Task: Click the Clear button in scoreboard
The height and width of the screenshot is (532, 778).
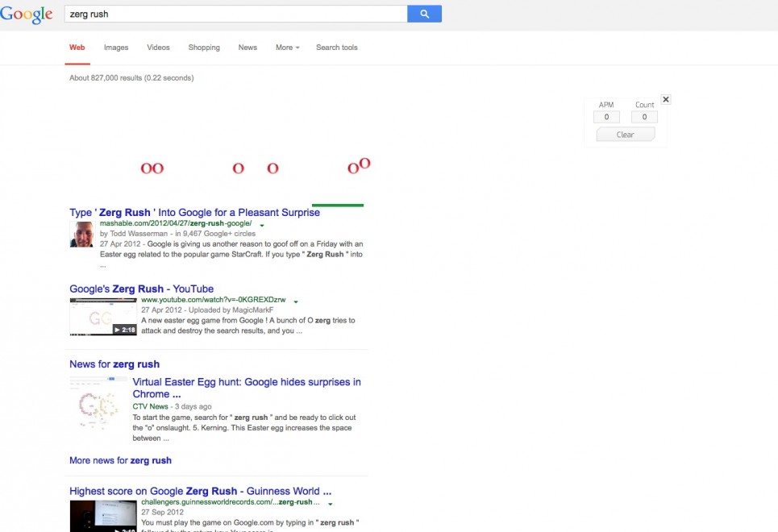Action: [625, 135]
